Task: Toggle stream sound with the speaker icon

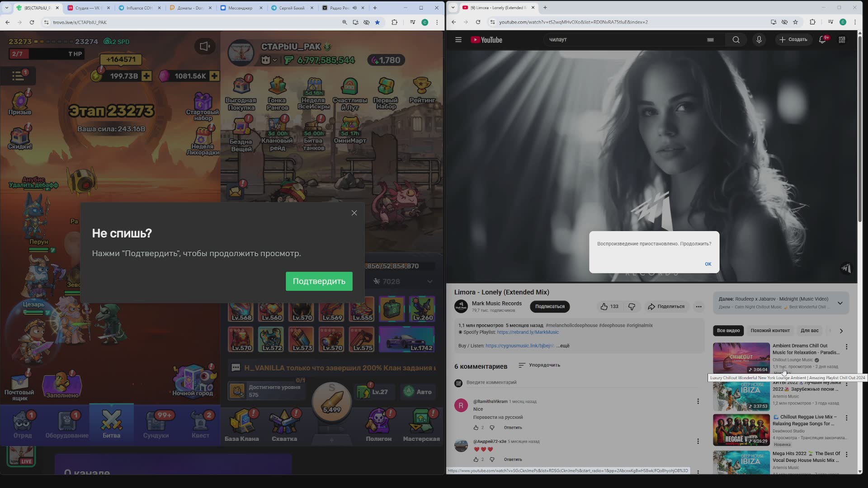Action: [205, 46]
